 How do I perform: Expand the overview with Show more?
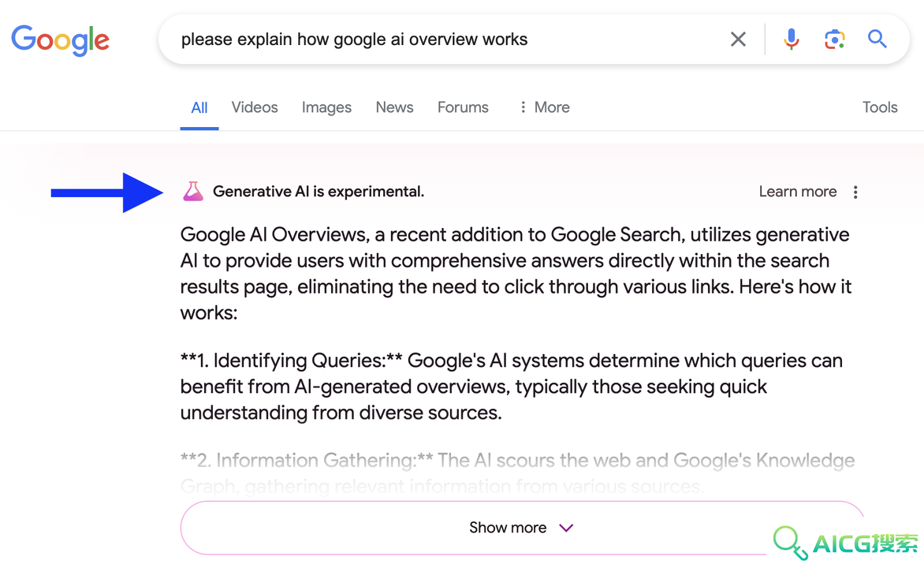pos(521,527)
